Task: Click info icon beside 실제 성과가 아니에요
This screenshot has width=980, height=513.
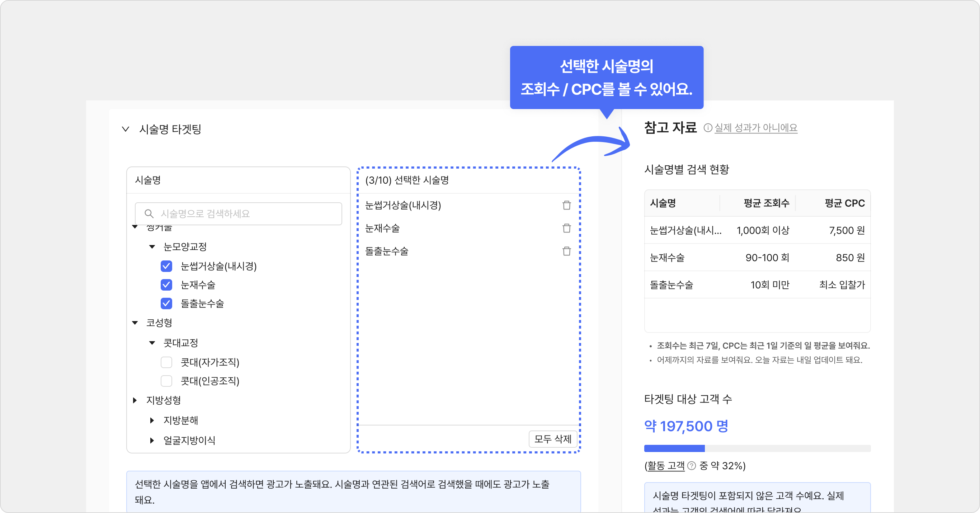Action: 708,128
